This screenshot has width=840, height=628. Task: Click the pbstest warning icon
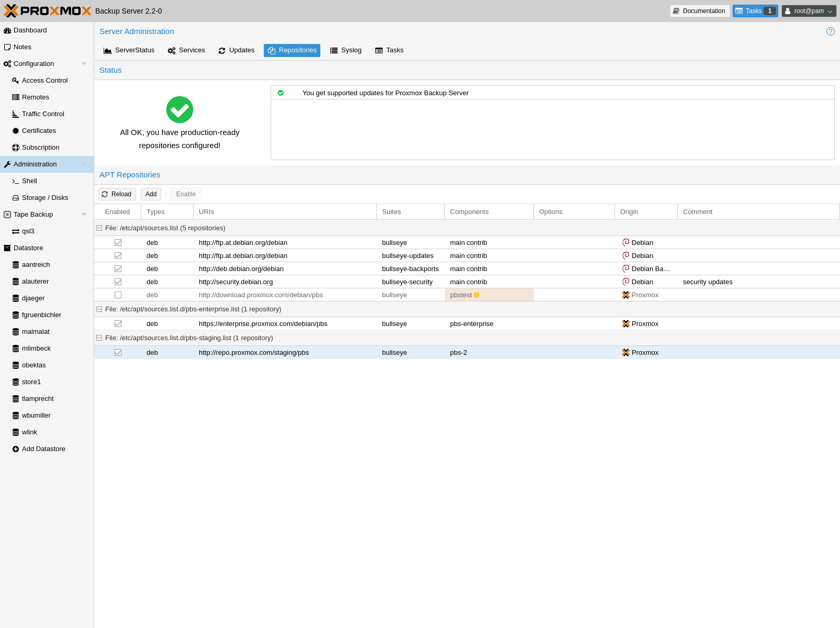(476, 295)
